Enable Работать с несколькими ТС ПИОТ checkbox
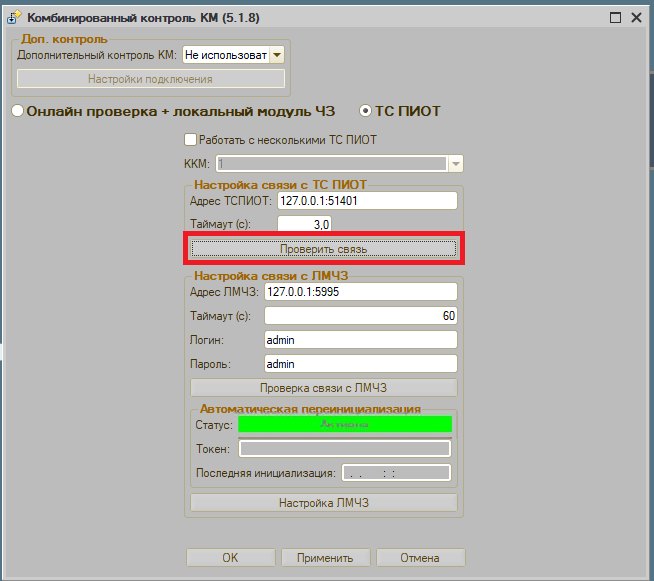 [190, 139]
